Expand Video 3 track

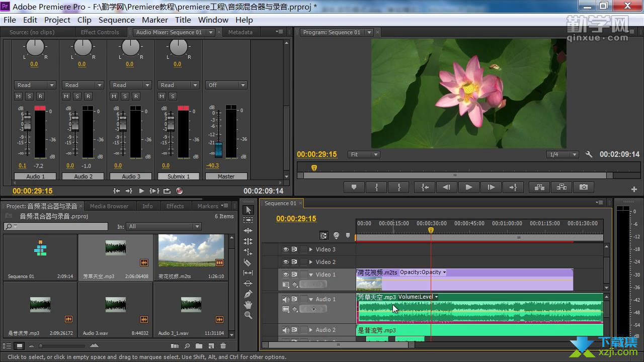point(310,249)
